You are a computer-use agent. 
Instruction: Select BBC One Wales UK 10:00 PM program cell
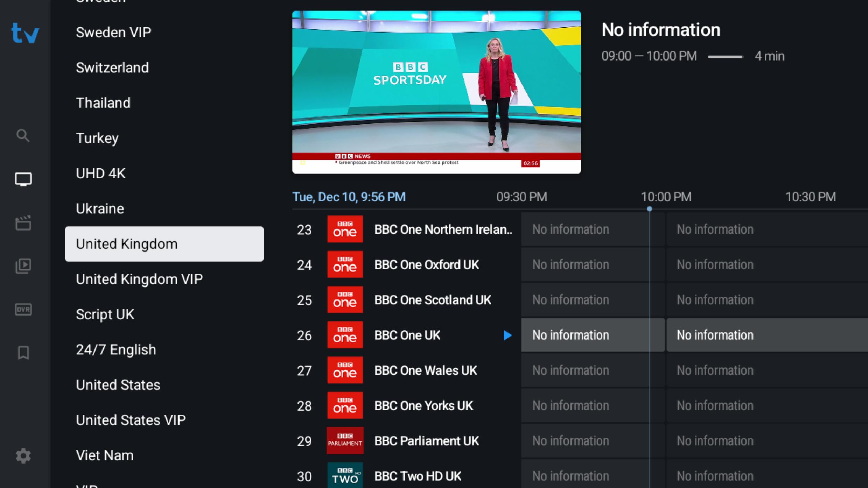(x=767, y=370)
